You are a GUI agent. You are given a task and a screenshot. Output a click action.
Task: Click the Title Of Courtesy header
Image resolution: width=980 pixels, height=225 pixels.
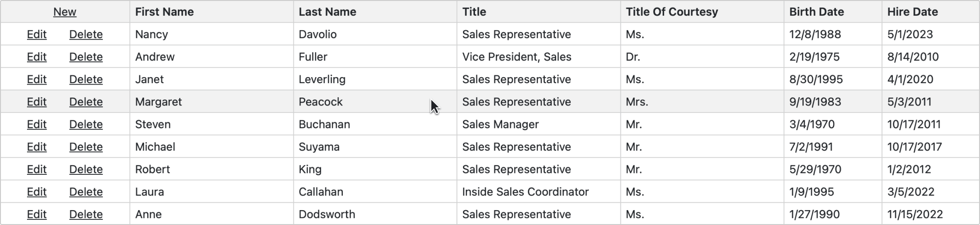(672, 12)
